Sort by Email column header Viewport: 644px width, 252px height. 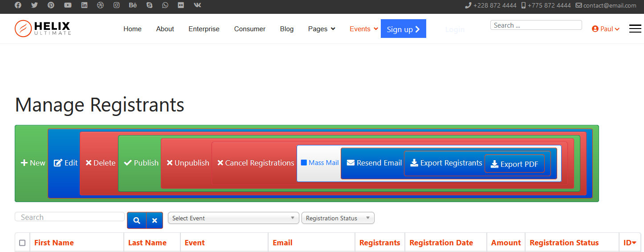[282, 243]
